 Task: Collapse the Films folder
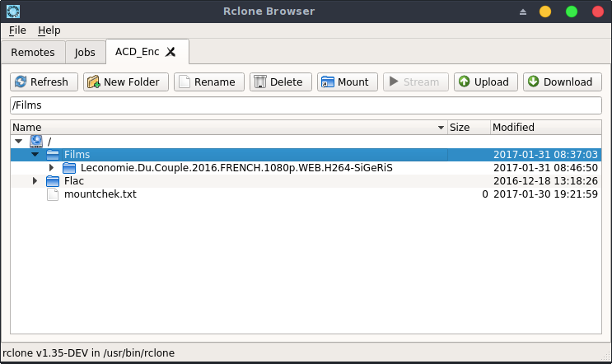35,155
